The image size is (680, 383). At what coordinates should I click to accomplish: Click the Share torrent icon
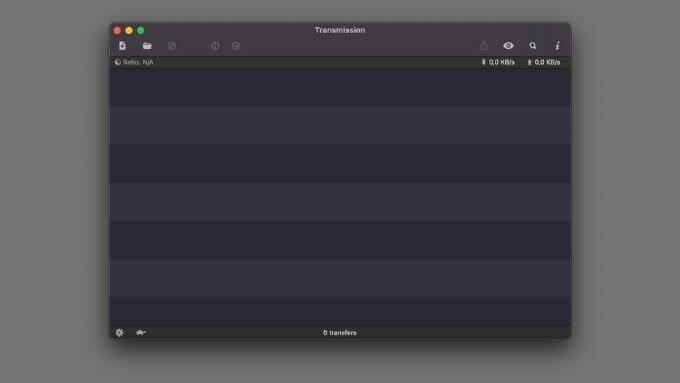point(484,46)
